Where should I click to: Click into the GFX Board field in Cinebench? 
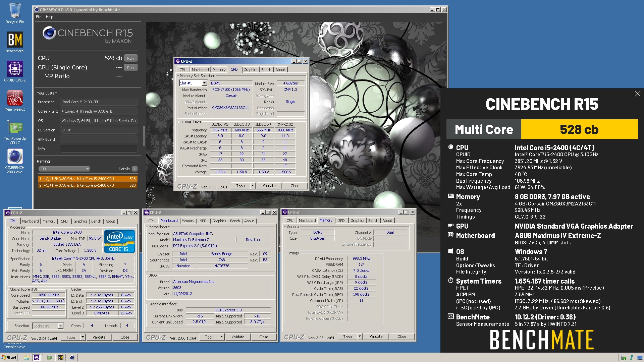[x=99, y=139]
